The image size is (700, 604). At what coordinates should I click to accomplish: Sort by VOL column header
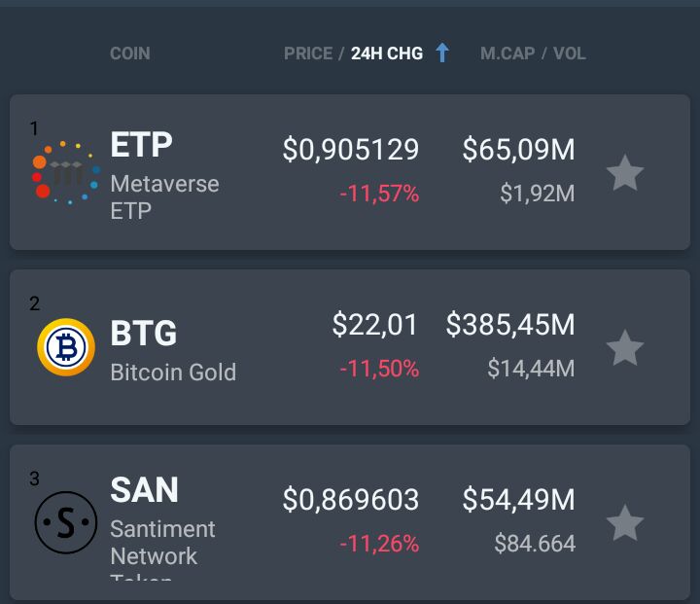click(570, 53)
